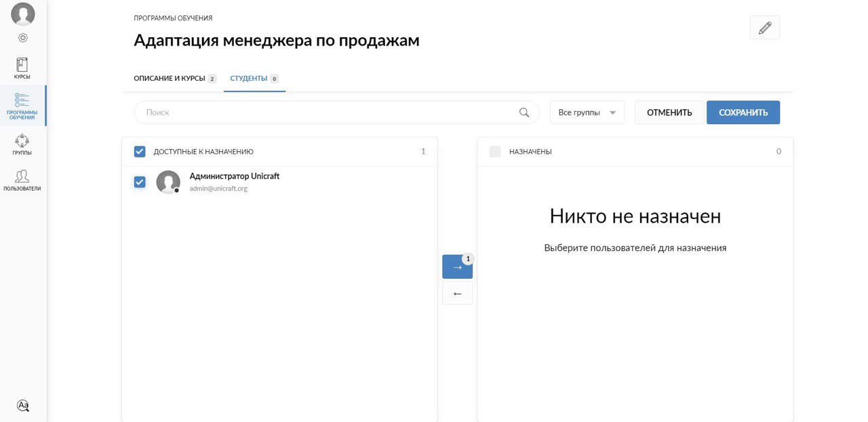Toggle the Назначены select-all checkbox
The height and width of the screenshot is (422, 868).
[x=495, y=151]
